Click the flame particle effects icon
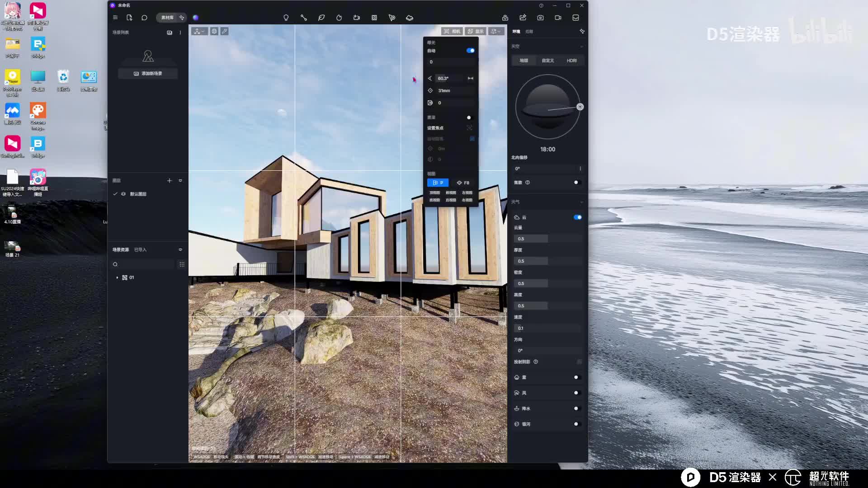This screenshot has height=488, width=868. pyautogui.click(x=339, y=18)
